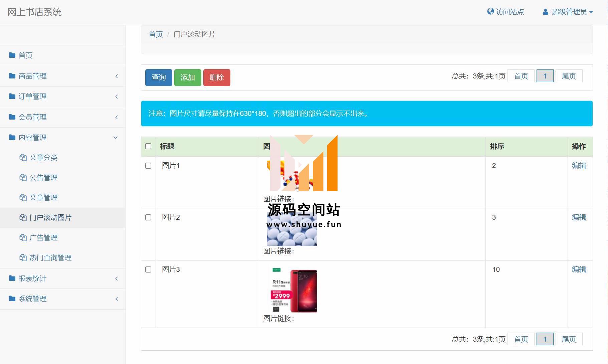Open 文章管理 in the sidebar
The height and width of the screenshot is (364, 608).
tap(62, 197)
